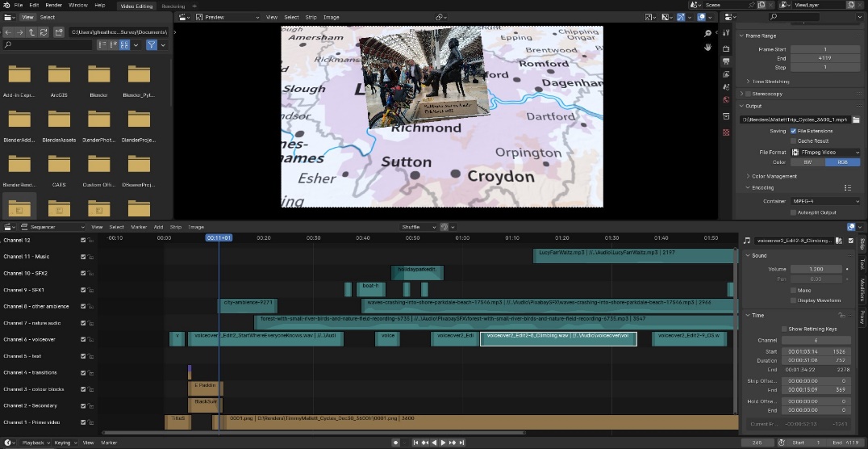
Task: Go back in file browser history
Action: pos(8,32)
